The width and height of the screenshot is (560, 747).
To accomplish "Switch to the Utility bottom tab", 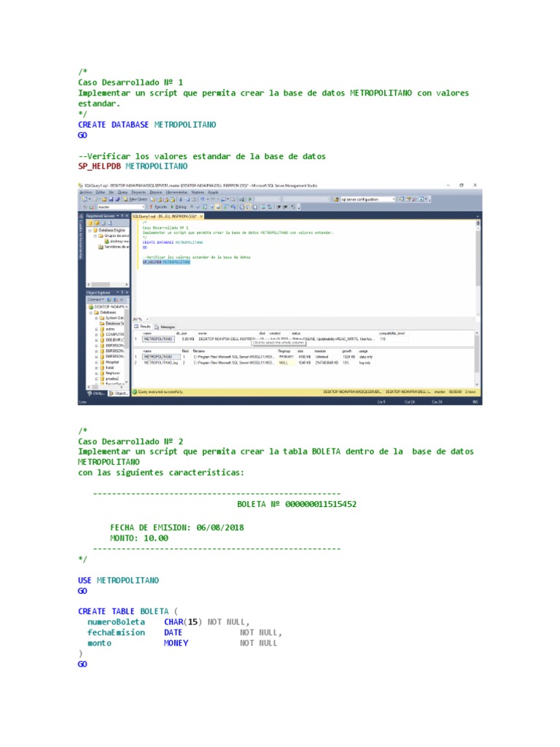I will pos(97,393).
